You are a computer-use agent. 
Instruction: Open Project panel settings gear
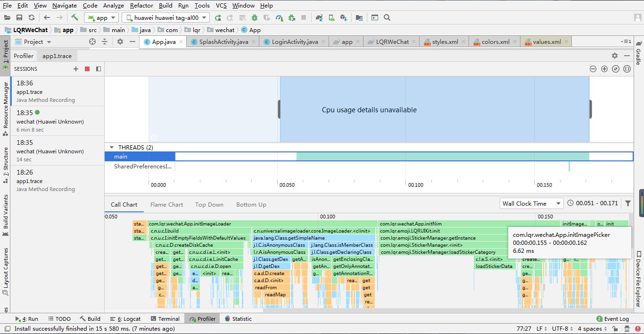coord(120,42)
